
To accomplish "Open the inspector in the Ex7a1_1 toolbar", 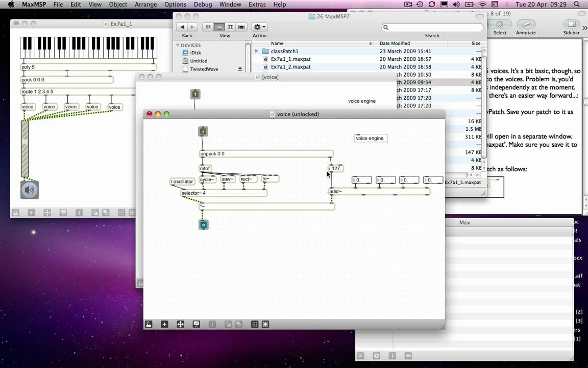I will click(79, 213).
